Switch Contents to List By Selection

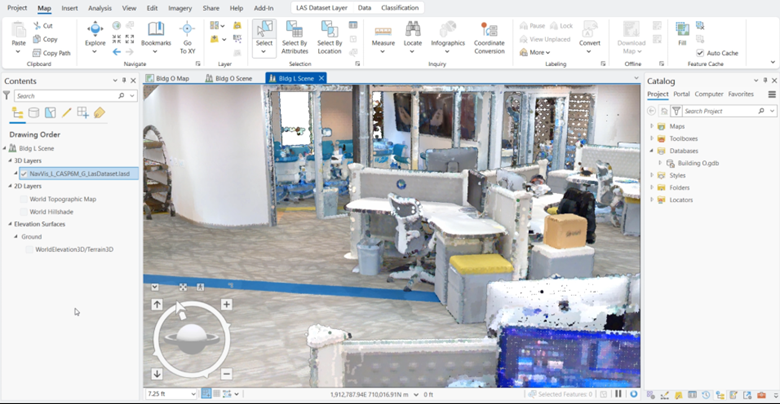50,113
